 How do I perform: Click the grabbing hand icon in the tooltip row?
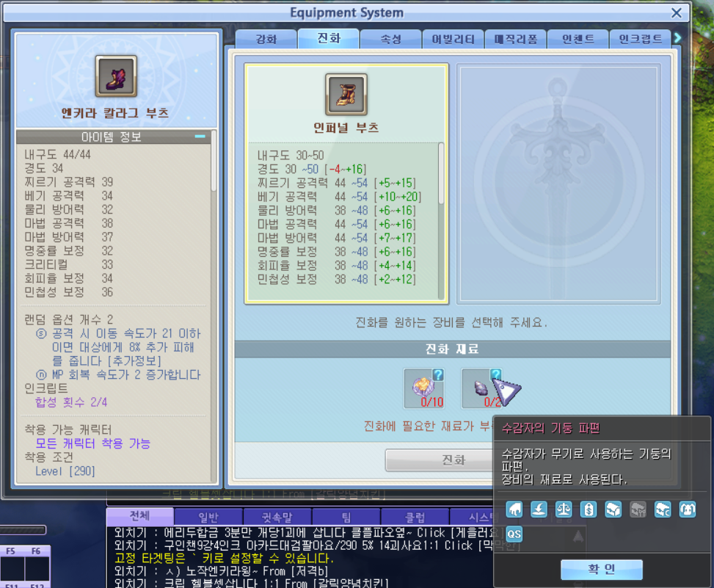(x=516, y=508)
